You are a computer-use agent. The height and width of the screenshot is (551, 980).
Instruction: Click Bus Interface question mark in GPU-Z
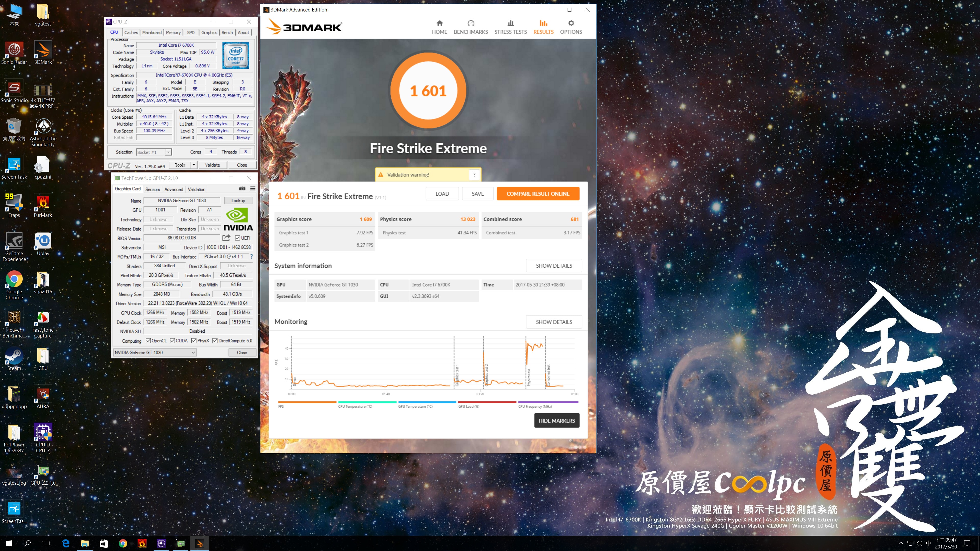[x=251, y=257]
